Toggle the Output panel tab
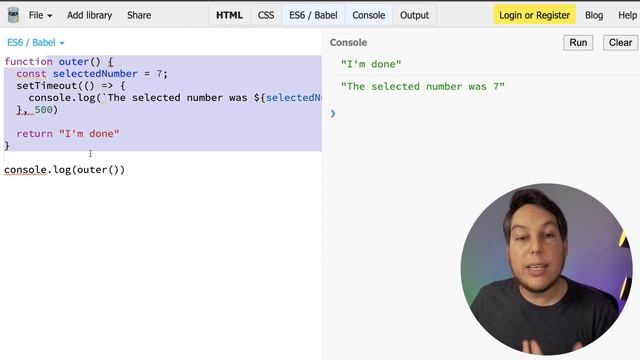Screen dimensions: 640x360 [414, 15]
